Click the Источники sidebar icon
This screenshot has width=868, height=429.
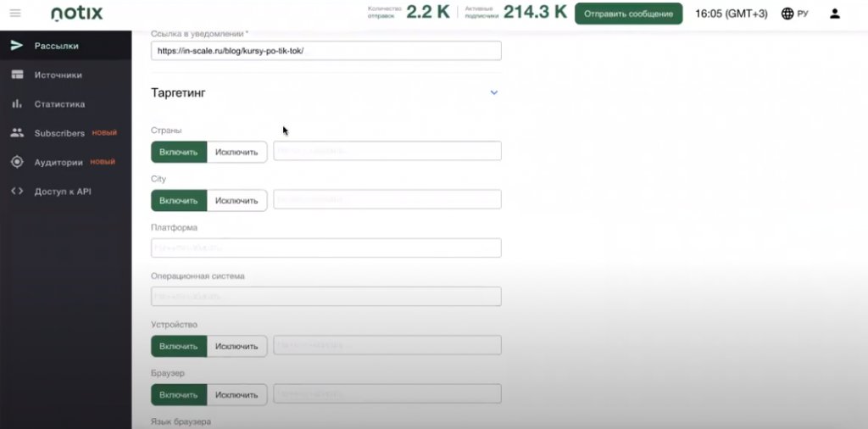(17, 75)
